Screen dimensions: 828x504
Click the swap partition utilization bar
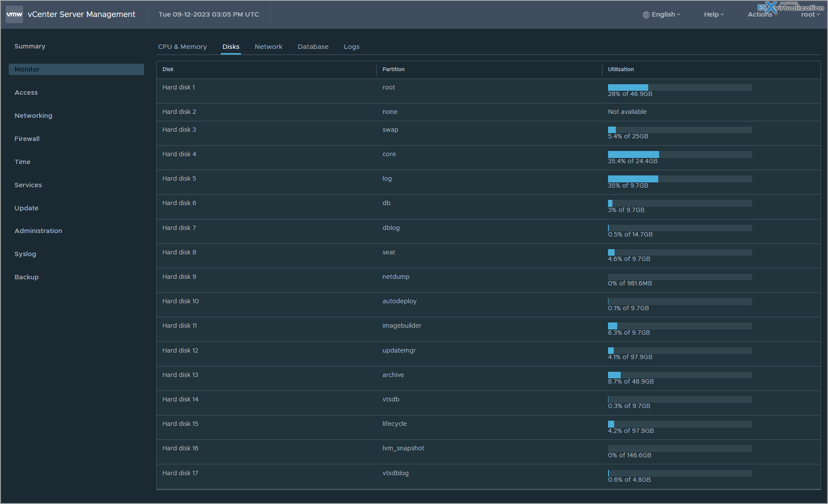tap(680, 130)
